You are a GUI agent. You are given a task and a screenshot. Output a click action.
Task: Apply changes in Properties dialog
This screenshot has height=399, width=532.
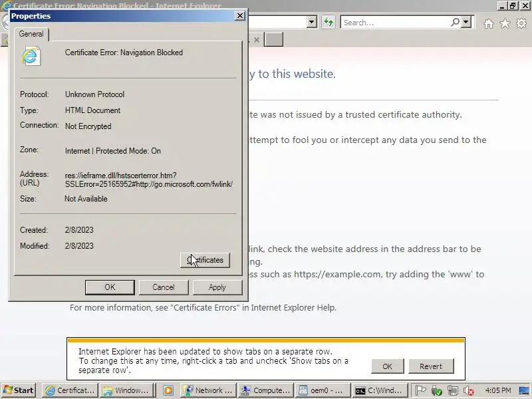[x=217, y=287]
